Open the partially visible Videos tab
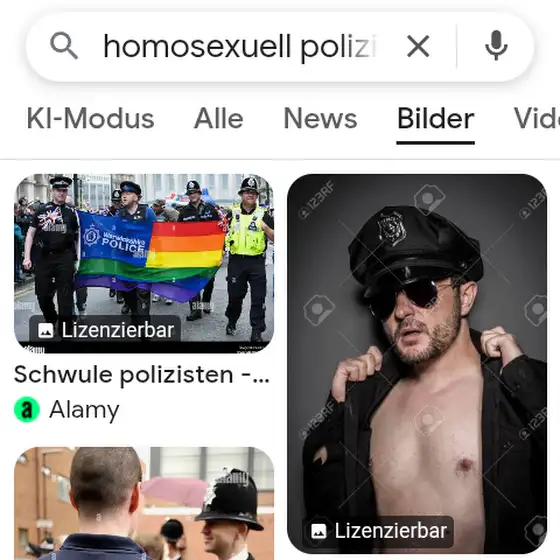 point(537,119)
